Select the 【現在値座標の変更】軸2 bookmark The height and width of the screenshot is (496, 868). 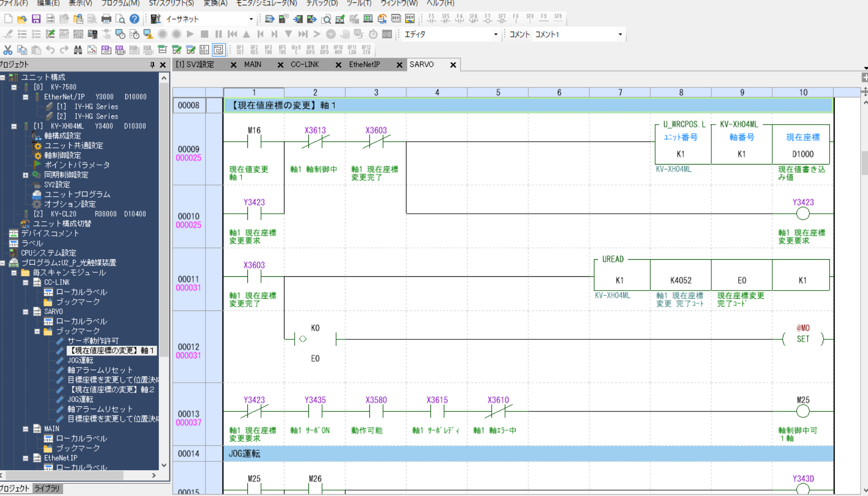(111, 390)
